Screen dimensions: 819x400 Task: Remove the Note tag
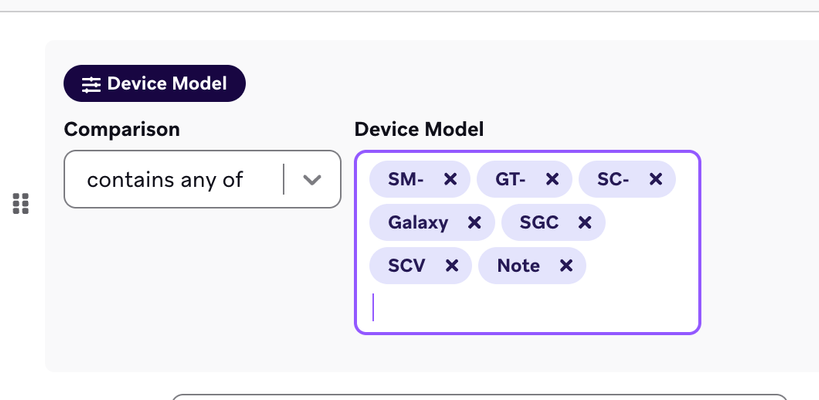point(566,266)
